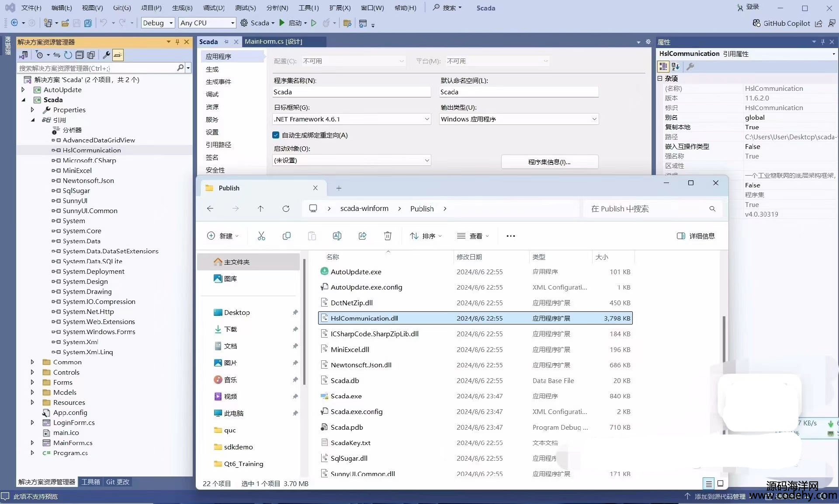The image size is (839, 504).
Task: Click the alphabetical sort icon in Properties panel
Action: pos(676,66)
